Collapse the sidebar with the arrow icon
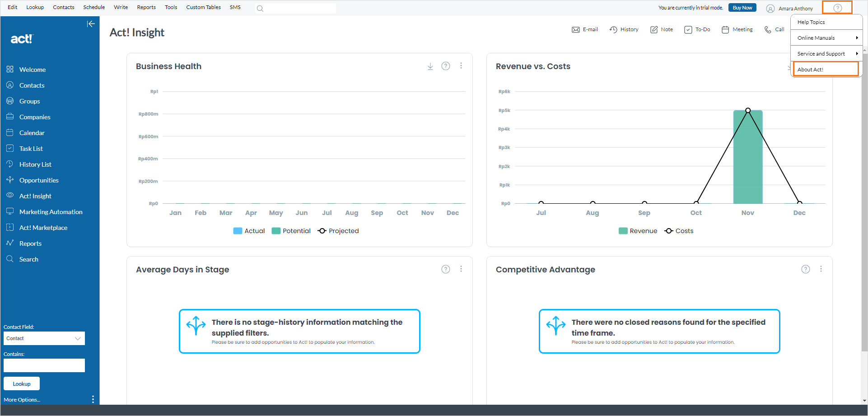Image resolution: width=868 pixels, height=416 pixels. (x=91, y=24)
